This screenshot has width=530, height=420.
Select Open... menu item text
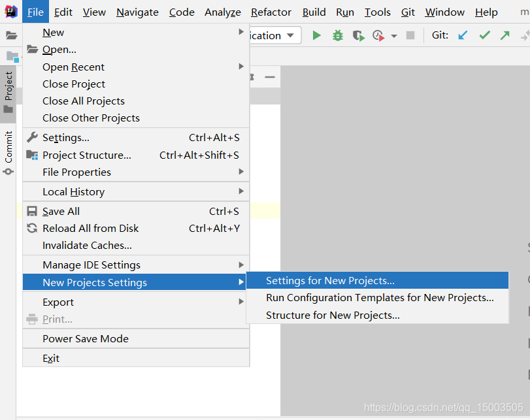pos(59,50)
